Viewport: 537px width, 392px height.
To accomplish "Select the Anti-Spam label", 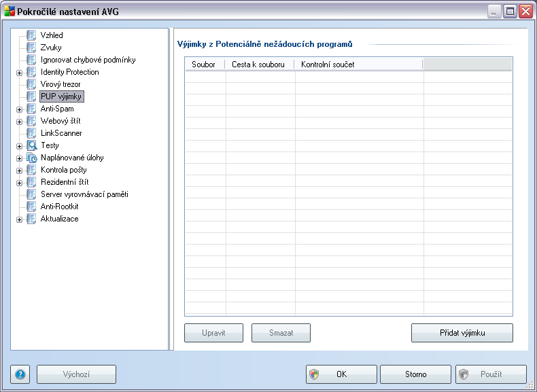I will 57,109.
